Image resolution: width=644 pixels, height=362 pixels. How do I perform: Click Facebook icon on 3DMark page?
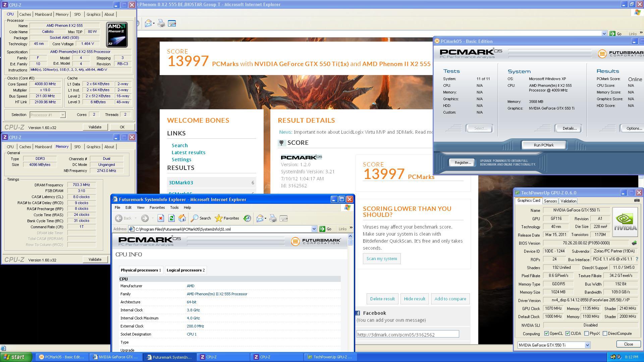[x=358, y=313]
